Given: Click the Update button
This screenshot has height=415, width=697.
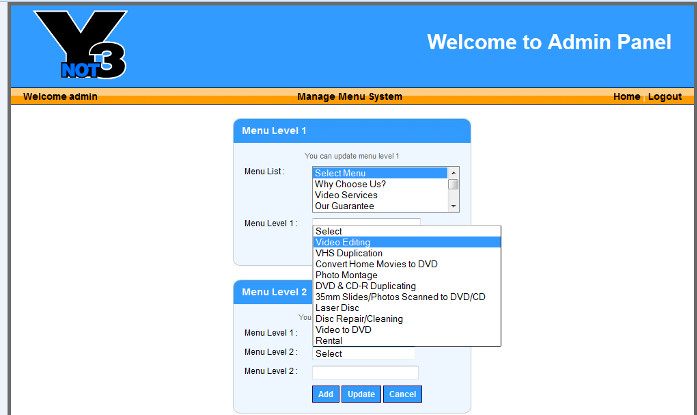Looking at the screenshot, I should coord(361,394).
